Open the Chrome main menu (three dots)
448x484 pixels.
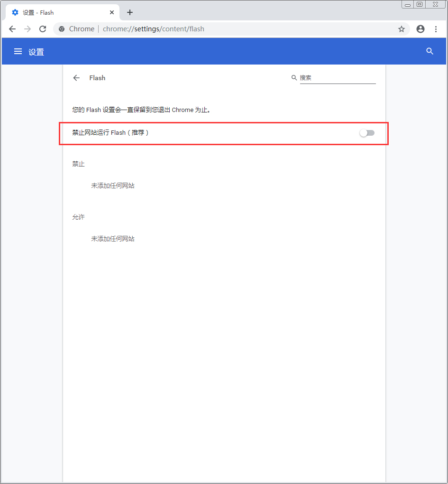pos(436,29)
